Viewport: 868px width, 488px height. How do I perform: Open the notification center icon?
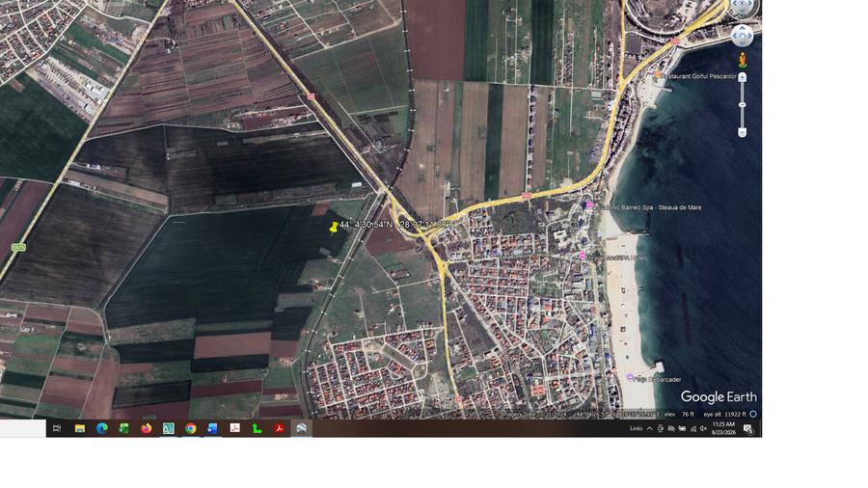[x=747, y=429]
